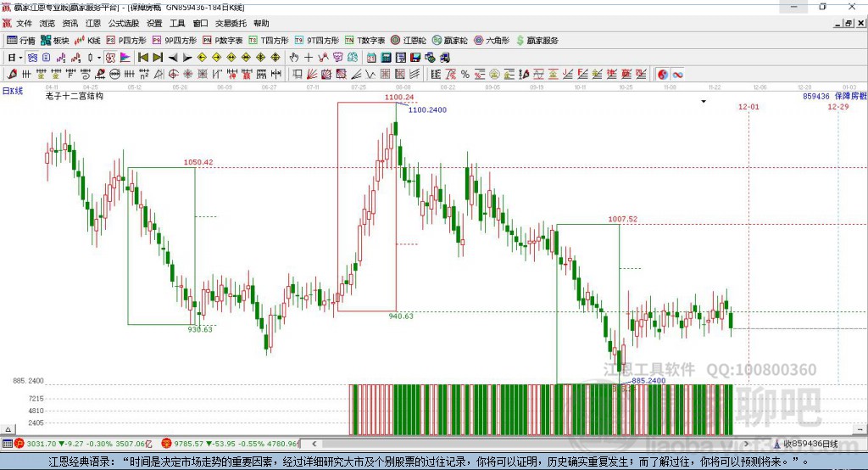
Task: Collapse volume panel with up triangle button
Action: 8,429
